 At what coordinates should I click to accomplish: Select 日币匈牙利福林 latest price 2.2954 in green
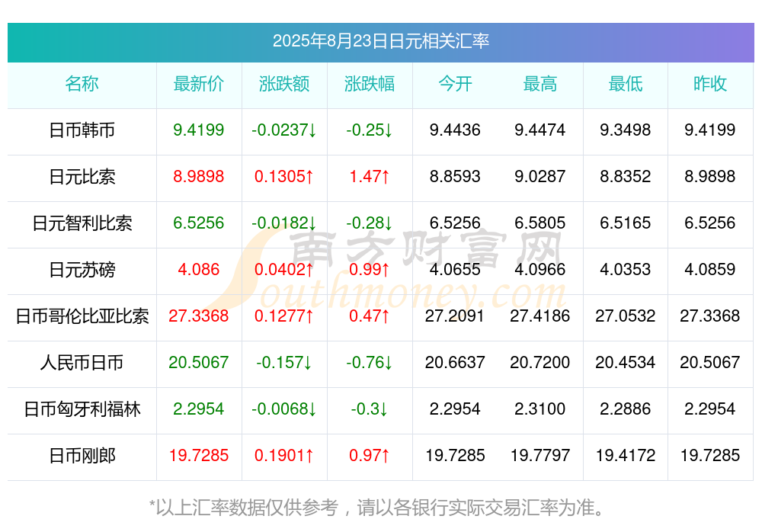[x=198, y=409]
